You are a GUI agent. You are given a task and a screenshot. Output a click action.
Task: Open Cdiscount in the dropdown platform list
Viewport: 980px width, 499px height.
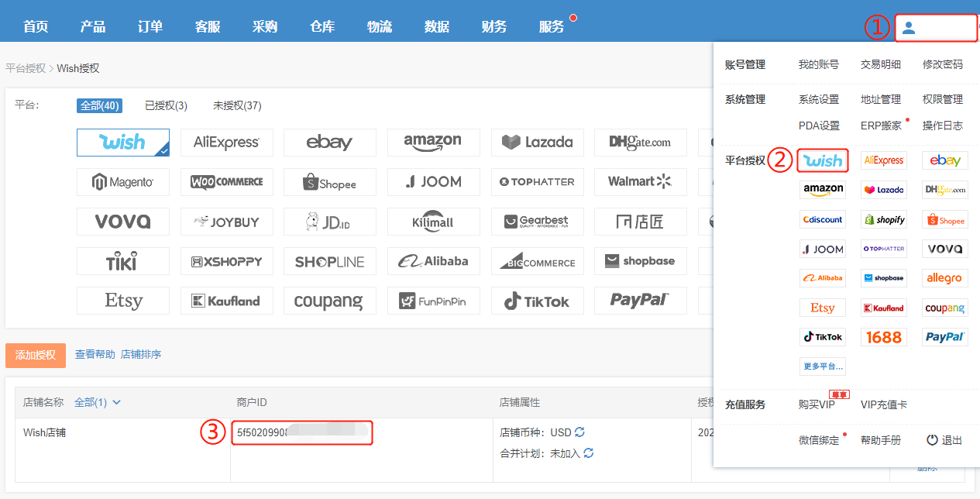[x=823, y=219]
